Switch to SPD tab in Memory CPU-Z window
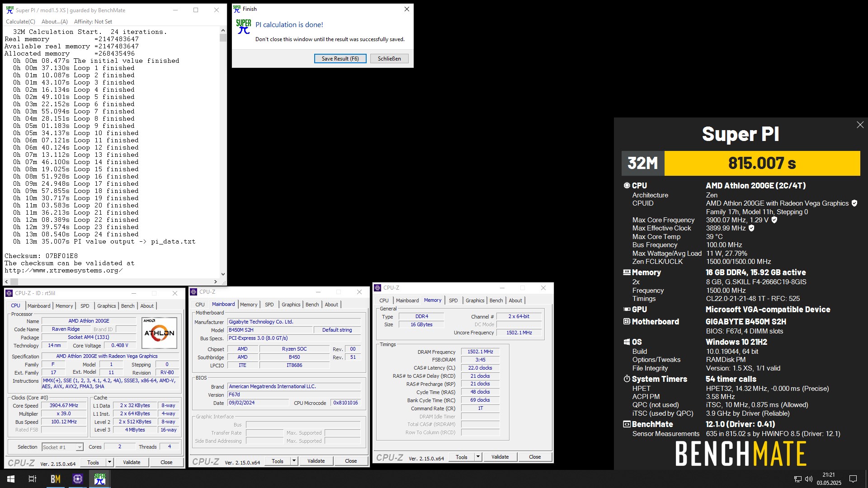The width and height of the screenshot is (868, 488). (453, 300)
